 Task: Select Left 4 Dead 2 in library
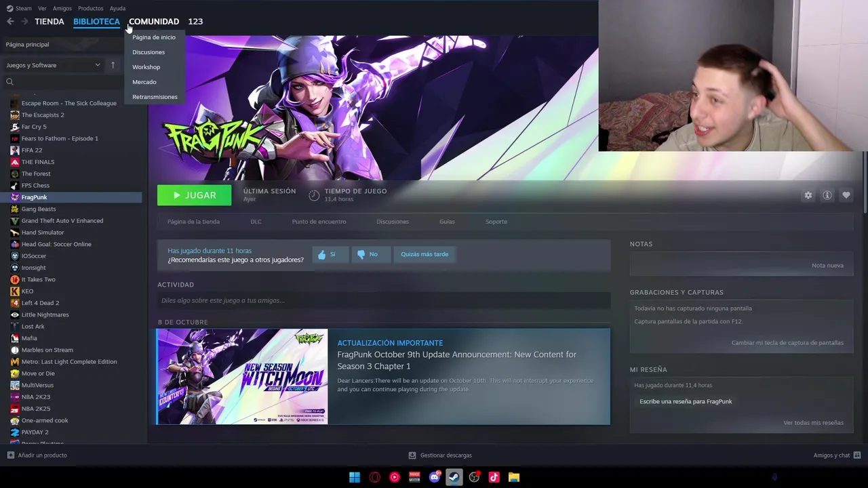tap(40, 303)
